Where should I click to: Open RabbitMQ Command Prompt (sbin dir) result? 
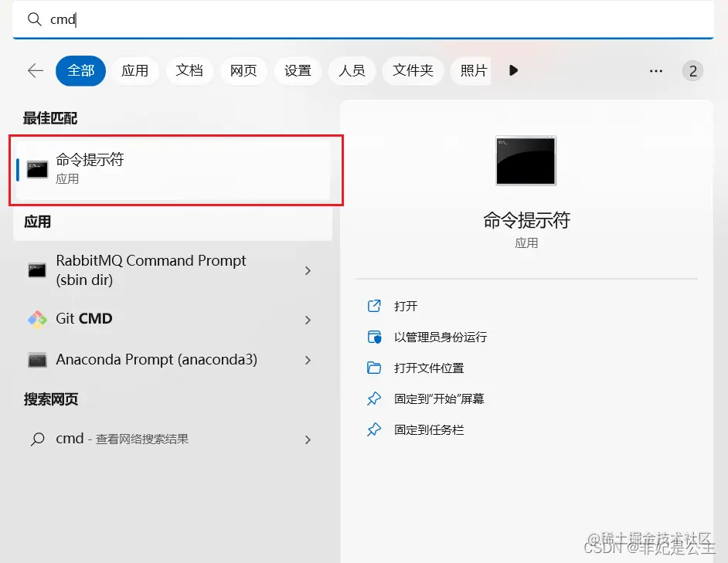coord(173,270)
